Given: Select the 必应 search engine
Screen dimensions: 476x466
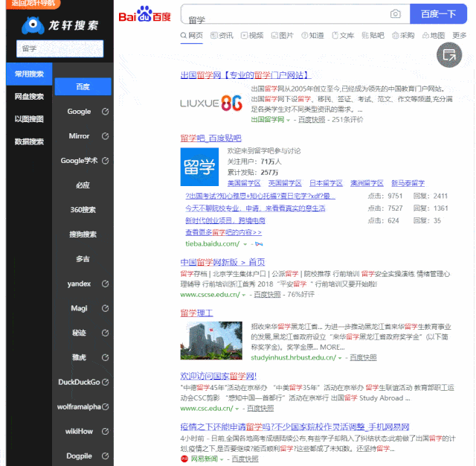Looking at the screenshot, I should 83,185.
